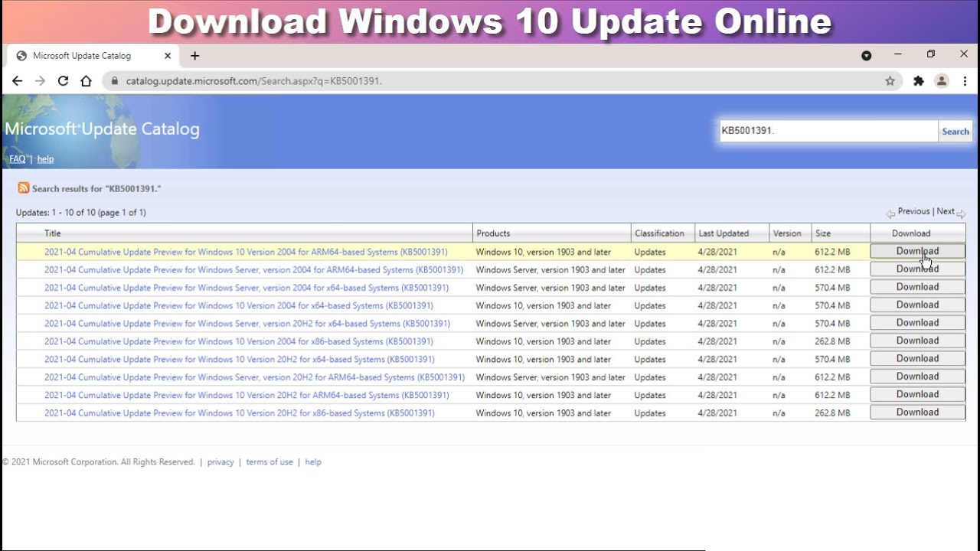Open Windows 10 Version 2004 ARM64 update link
Viewport: 980px width, 551px height.
pos(246,252)
